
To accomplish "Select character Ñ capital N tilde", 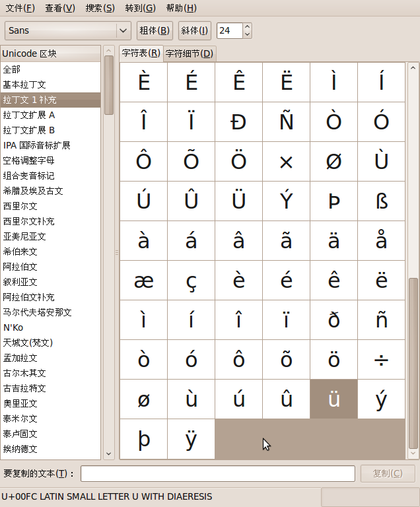I will coord(287,122).
